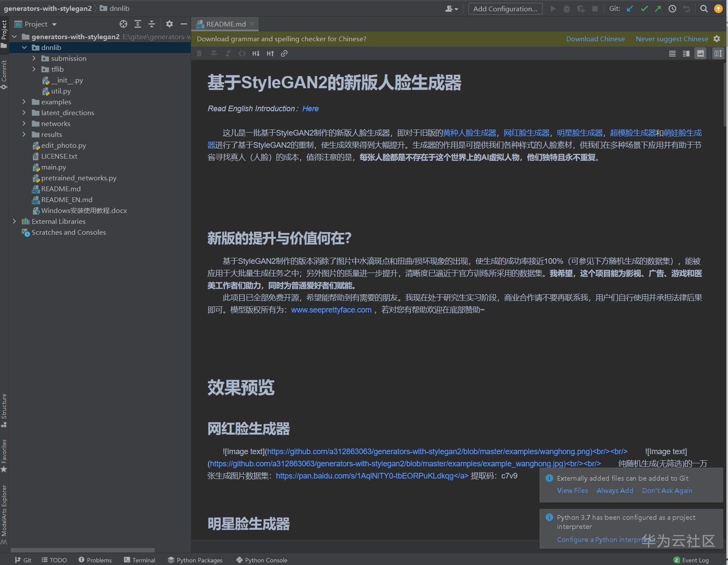Image resolution: width=728 pixels, height=565 pixels.
Task: Open Event Log in status bar
Action: point(691,560)
